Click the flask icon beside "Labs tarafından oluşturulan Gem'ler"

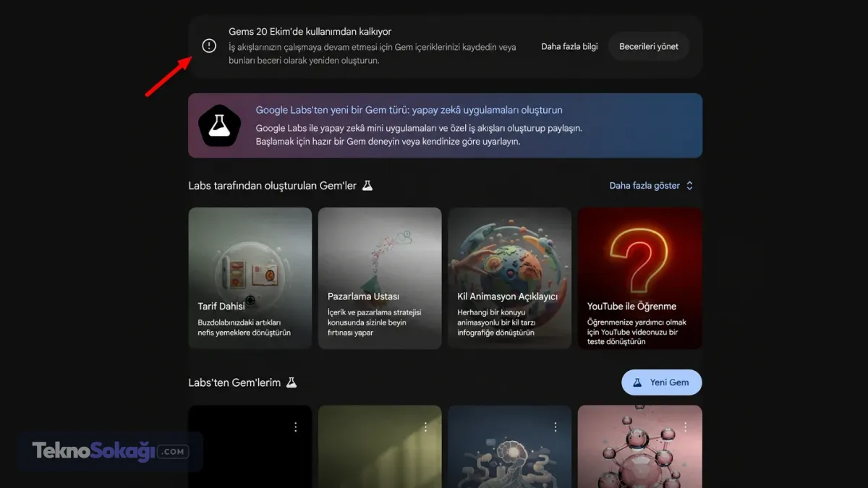[x=367, y=186]
